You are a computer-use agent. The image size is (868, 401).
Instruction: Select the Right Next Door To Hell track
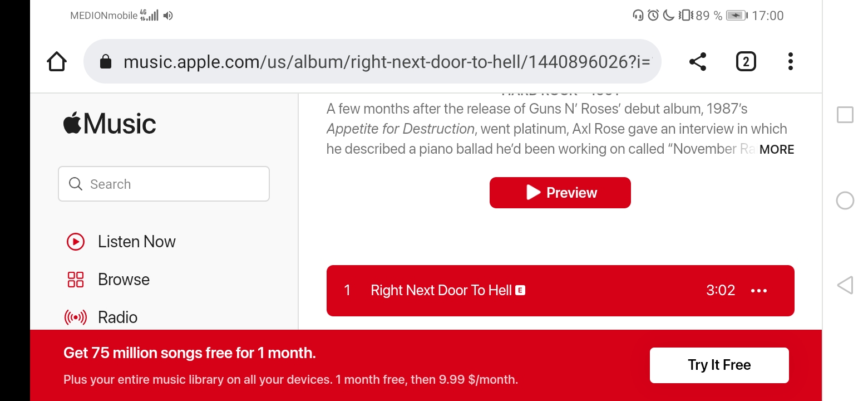pyautogui.click(x=441, y=290)
